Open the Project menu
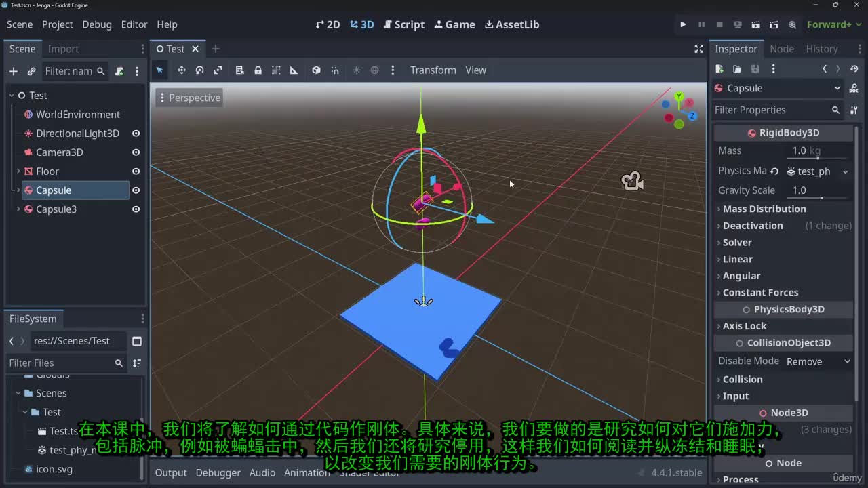Image resolution: width=868 pixels, height=488 pixels. coord(57,24)
